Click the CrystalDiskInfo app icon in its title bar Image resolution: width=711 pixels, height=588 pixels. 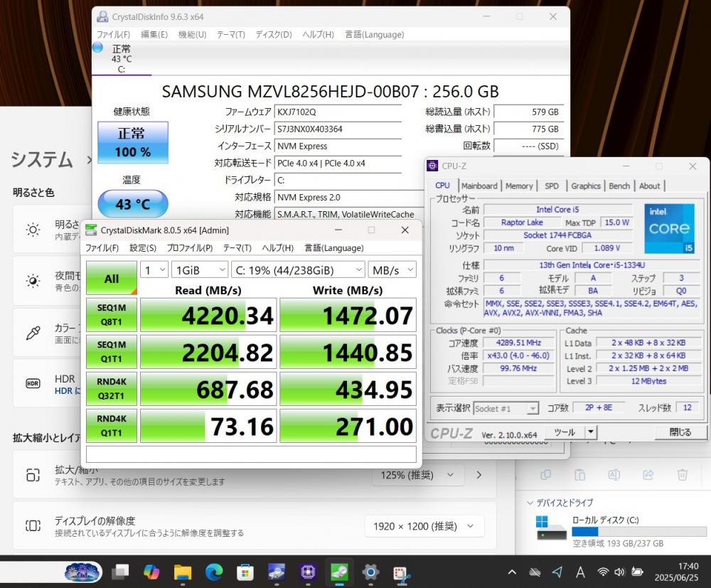click(103, 16)
